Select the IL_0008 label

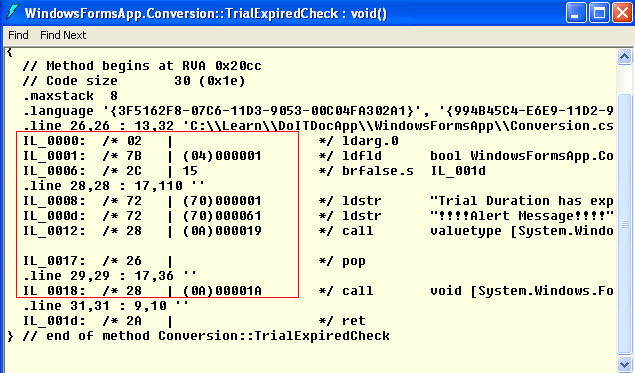coord(54,201)
